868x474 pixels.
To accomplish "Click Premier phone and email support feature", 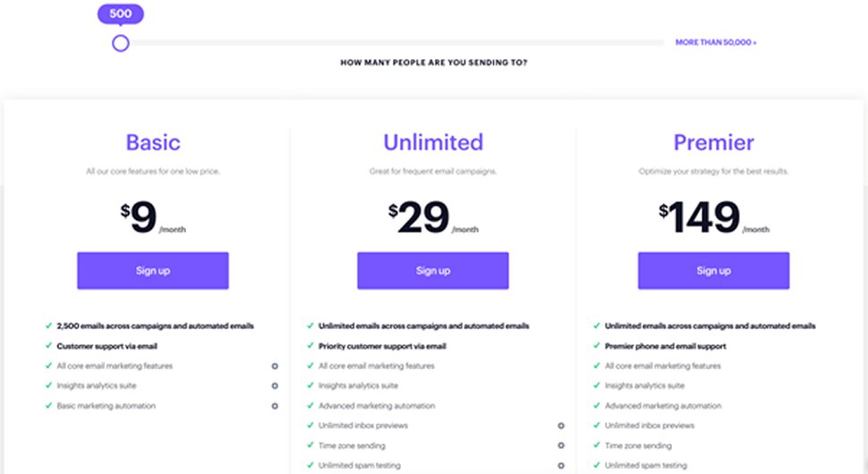I will pyautogui.click(x=665, y=346).
